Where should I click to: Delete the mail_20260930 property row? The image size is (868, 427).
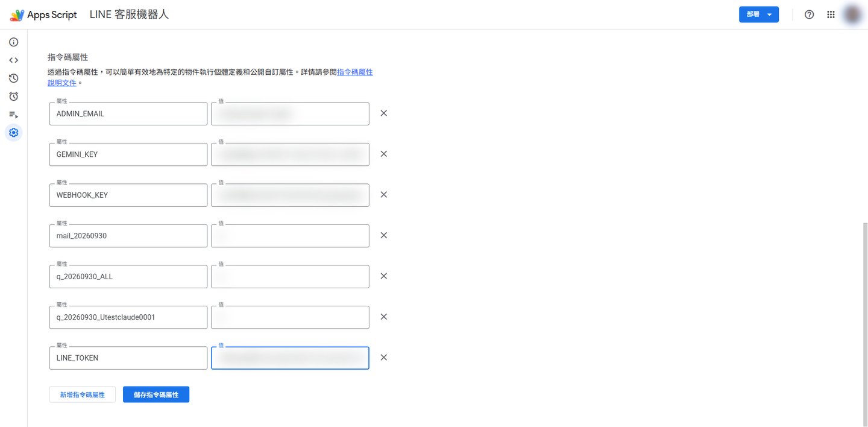click(x=383, y=235)
